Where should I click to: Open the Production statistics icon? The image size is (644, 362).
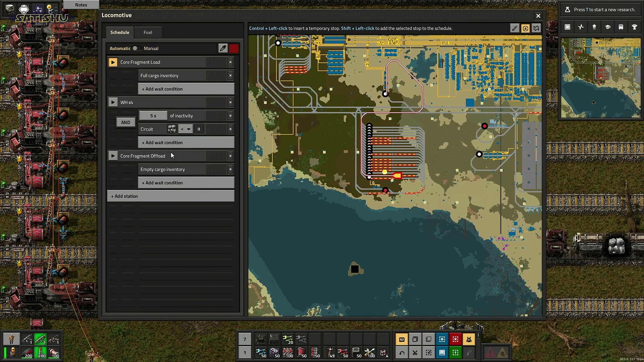point(581,27)
